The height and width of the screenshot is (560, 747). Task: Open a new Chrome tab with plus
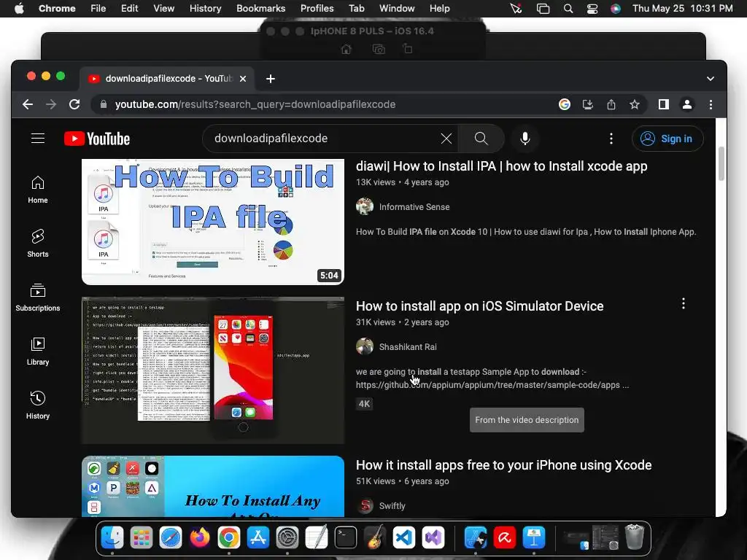tap(271, 79)
